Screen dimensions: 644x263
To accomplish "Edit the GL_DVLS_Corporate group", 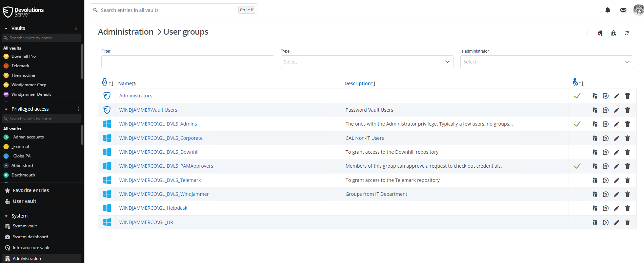I will [617, 138].
